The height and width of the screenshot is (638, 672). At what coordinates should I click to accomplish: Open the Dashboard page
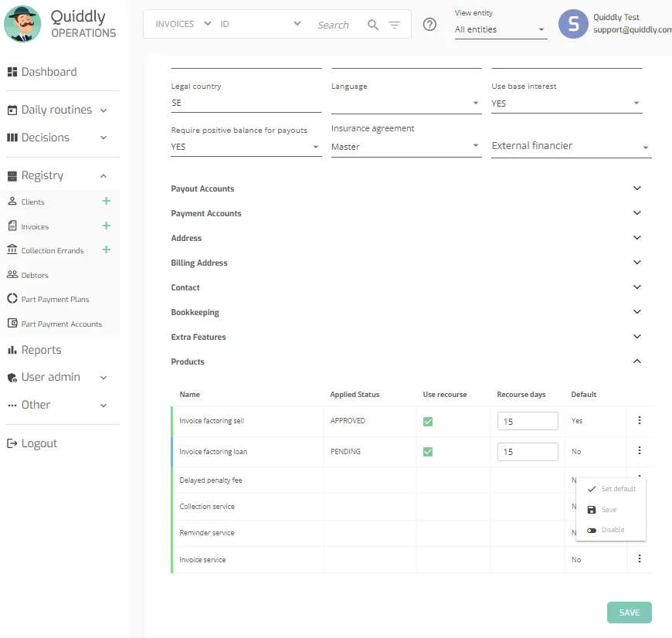coord(42,72)
